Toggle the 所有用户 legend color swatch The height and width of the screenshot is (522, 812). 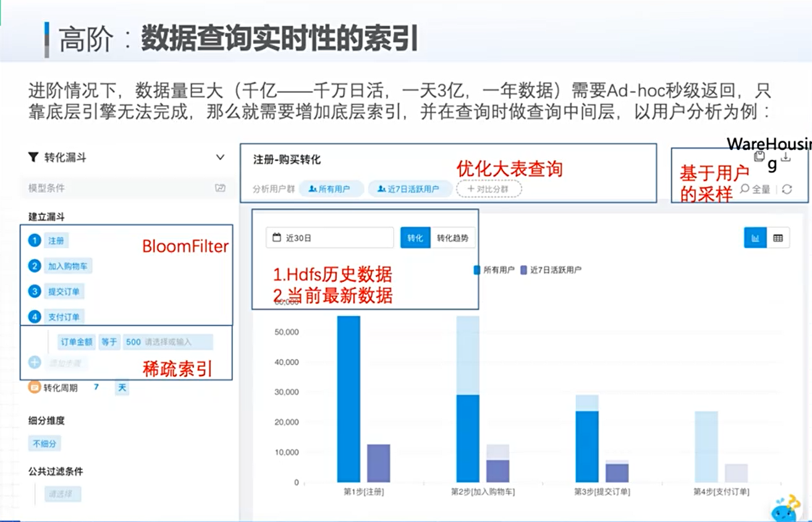(x=477, y=270)
